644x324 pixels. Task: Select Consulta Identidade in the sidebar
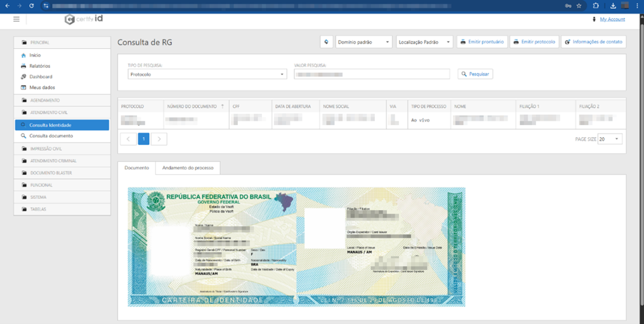[x=62, y=125]
